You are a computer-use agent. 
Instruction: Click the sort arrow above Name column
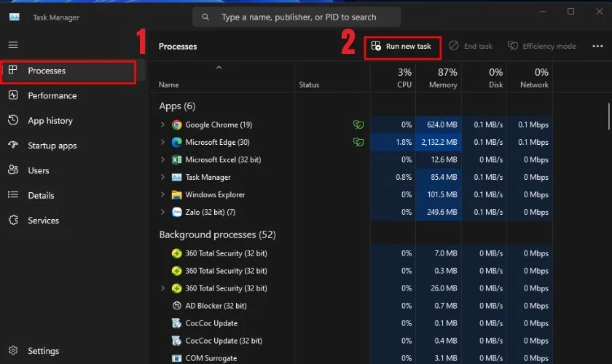[x=219, y=68]
